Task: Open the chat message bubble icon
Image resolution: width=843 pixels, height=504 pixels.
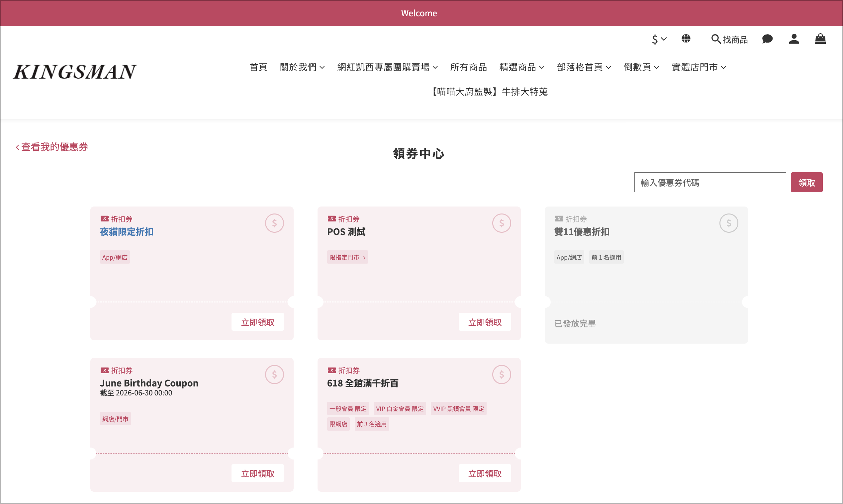Action: (767, 39)
